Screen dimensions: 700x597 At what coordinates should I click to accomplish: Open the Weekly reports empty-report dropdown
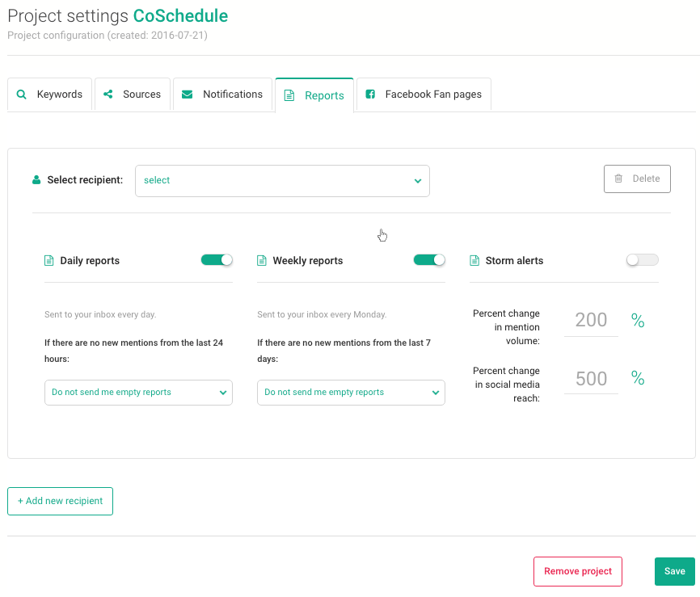pos(351,393)
